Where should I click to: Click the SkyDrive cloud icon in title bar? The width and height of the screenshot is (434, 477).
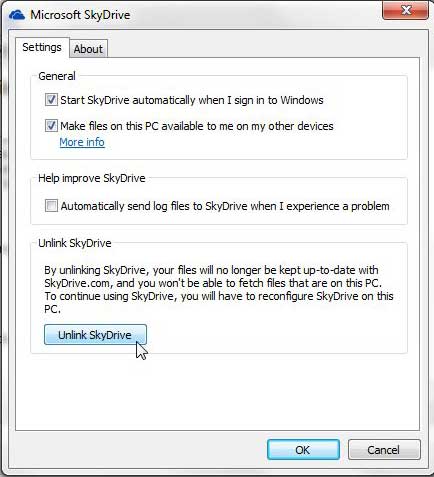click(x=17, y=15)
